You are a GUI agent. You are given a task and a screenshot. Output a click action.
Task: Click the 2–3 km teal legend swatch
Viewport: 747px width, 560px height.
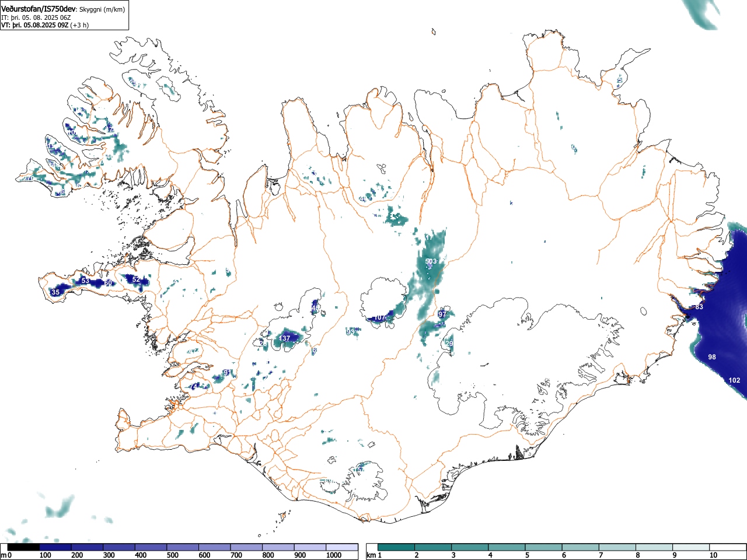point(433,547)
